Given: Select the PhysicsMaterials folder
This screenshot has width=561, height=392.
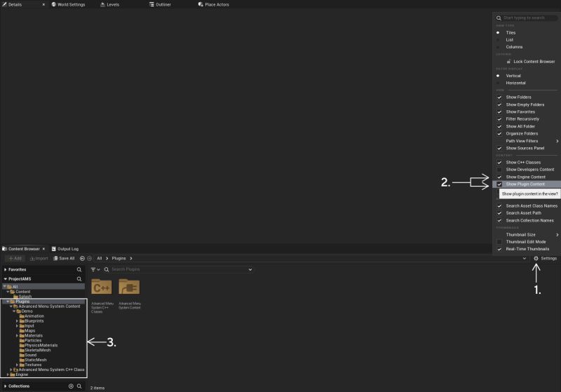Looking at the screenshot, I should pyautogui.click(x=41, y=345).
